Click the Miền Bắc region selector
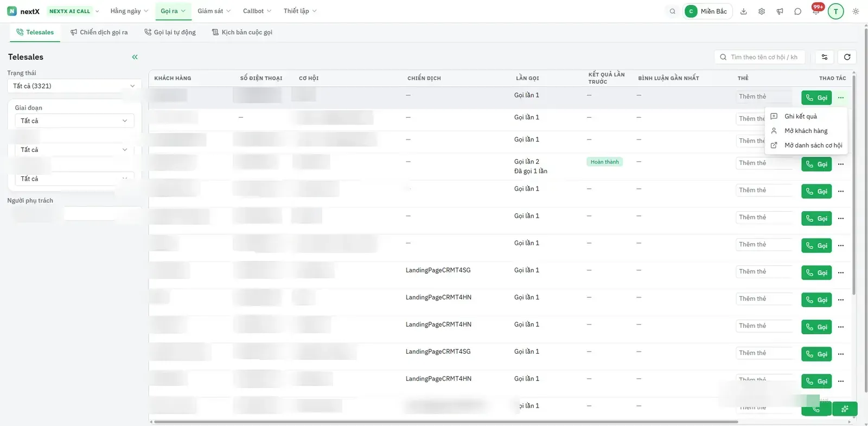This screenshot has width=868, height=426. [x=707, y=11]
